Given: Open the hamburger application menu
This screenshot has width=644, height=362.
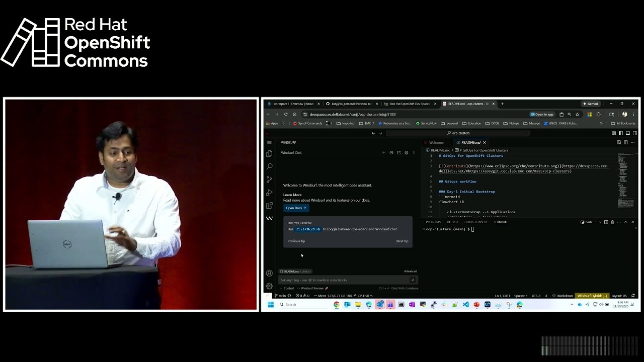Looking at the screenshot, I should 269,143.
